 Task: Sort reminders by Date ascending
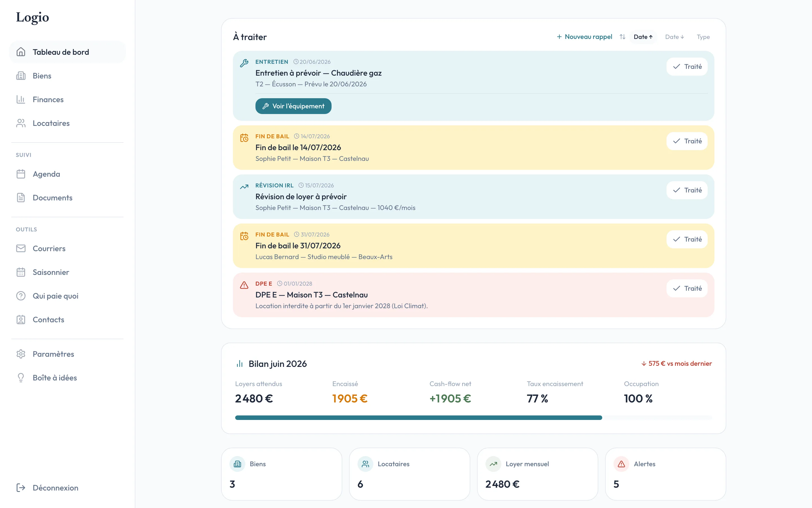(643, 37)
